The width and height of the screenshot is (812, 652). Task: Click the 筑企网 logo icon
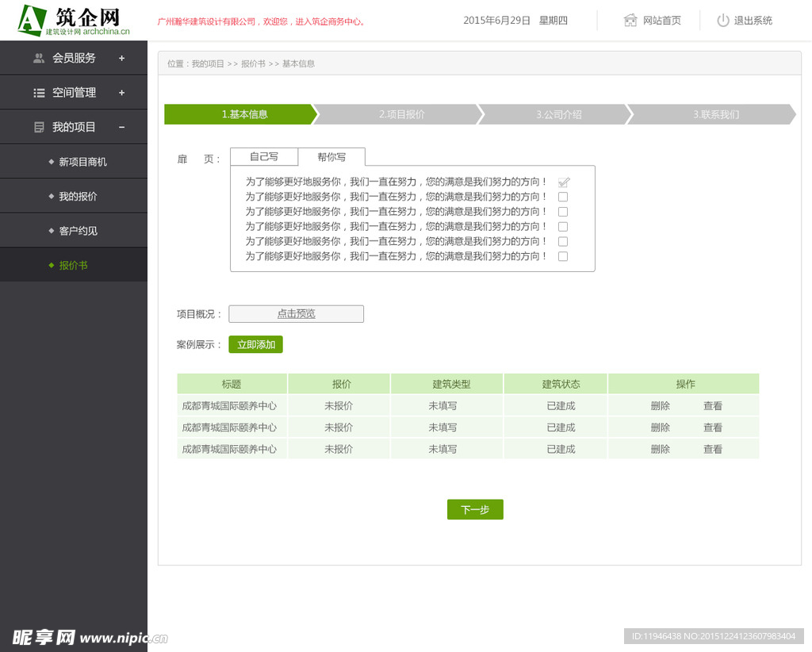click(32, 20)
